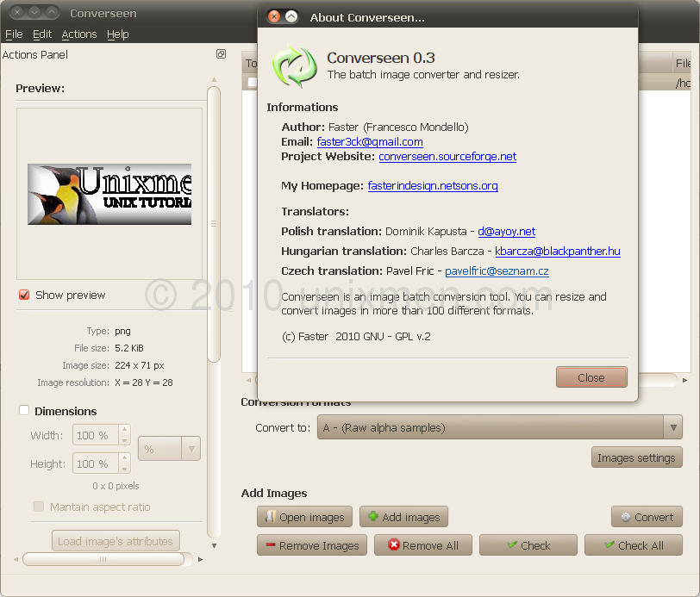Click the Actions Panel vertical scrollbar handle
The width and height of the screenshot is (700, 597).
[214, 224]
